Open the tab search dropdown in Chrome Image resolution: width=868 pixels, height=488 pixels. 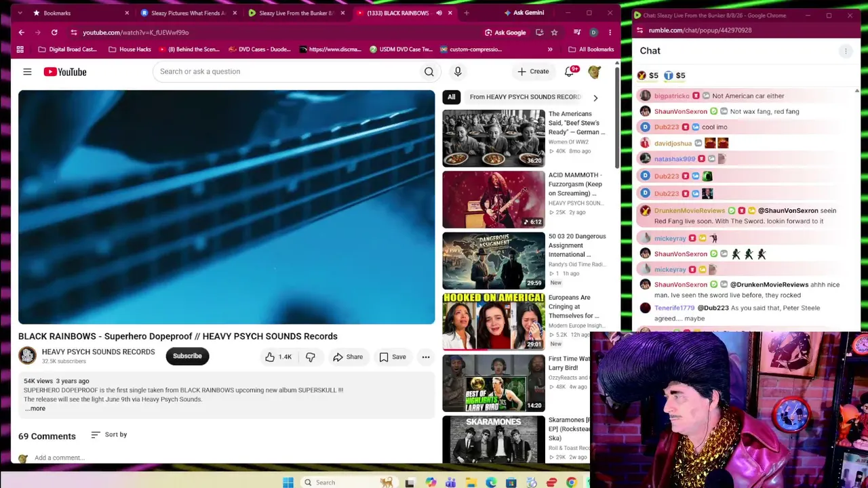coord(20,13)
